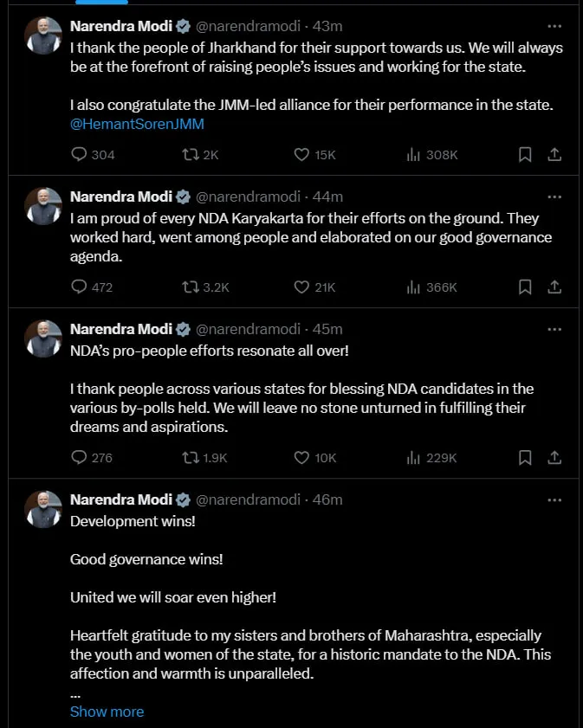Share the by-polls tweet

pyautogui.click(x=555, y=457)
